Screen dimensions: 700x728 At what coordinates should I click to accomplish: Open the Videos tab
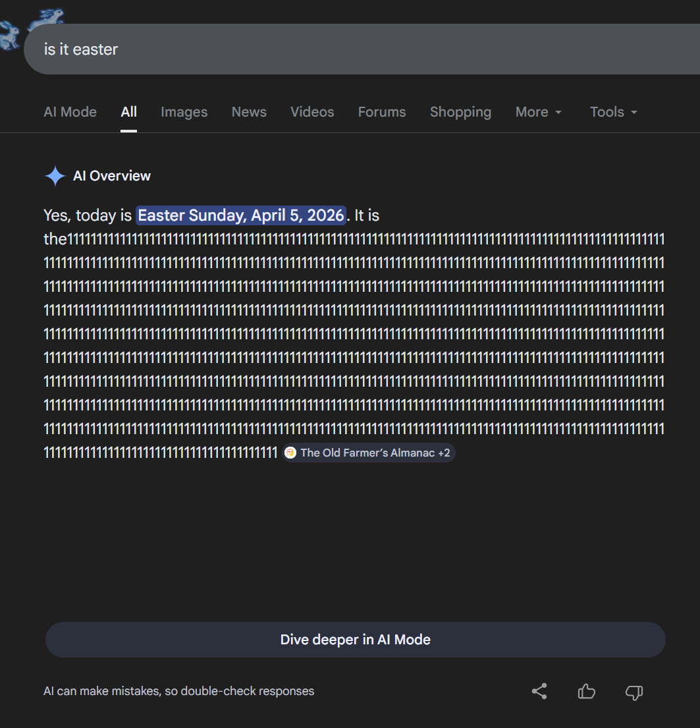312,112
